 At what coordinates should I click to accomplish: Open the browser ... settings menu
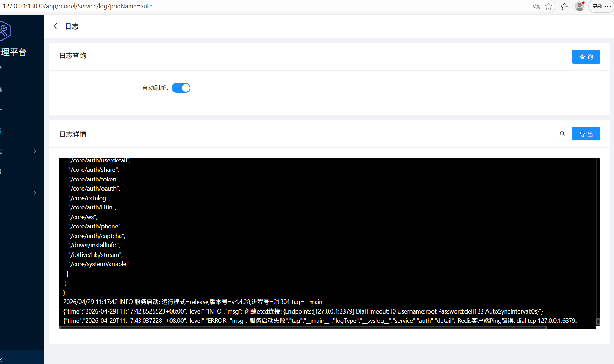608,6
